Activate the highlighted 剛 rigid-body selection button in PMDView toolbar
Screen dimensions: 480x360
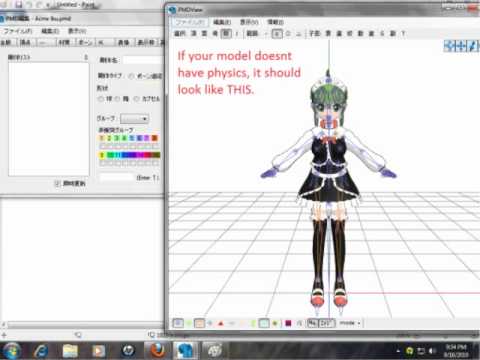click(x=226, y=33)
